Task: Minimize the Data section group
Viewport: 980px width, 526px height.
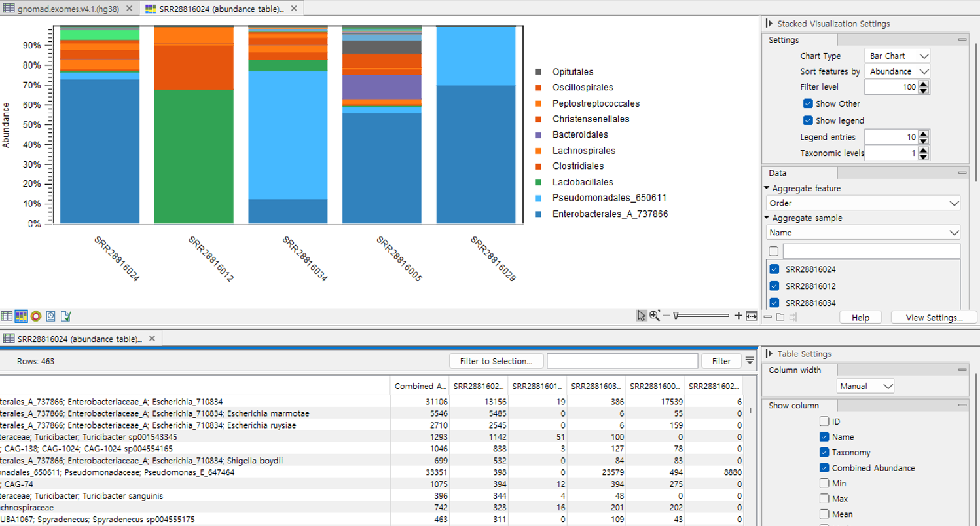Action: (962, 172)
